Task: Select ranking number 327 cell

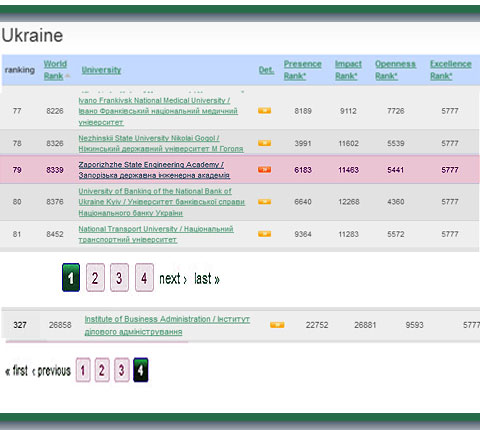Action: point(20,325)
